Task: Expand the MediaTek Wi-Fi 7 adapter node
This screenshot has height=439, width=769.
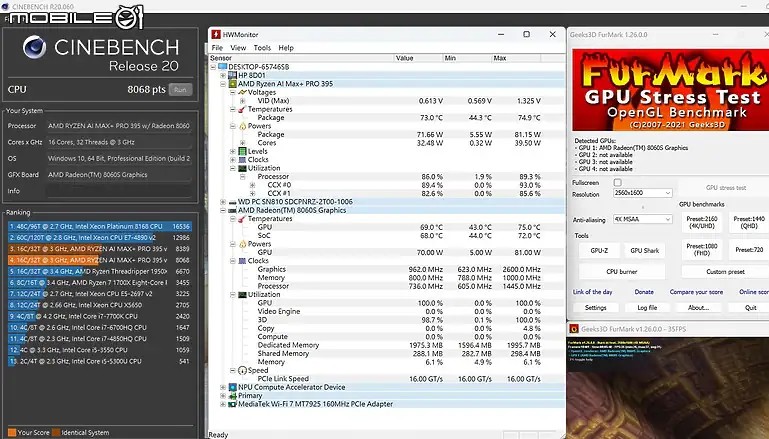Action: pyautogui.click(x=223, y=404)
